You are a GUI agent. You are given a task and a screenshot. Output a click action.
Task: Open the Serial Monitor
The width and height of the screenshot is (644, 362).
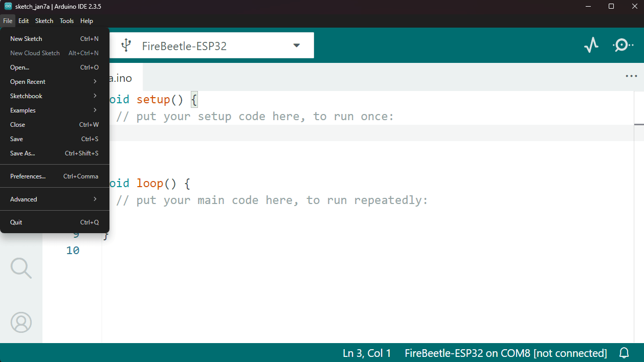click(x=622, y=46)
